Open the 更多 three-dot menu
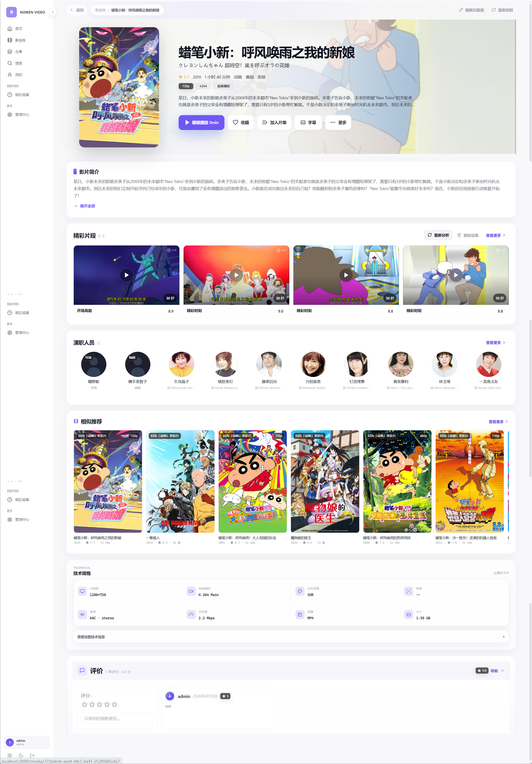The width and height of the screenshot is (532, 764). tap(338, 123)
